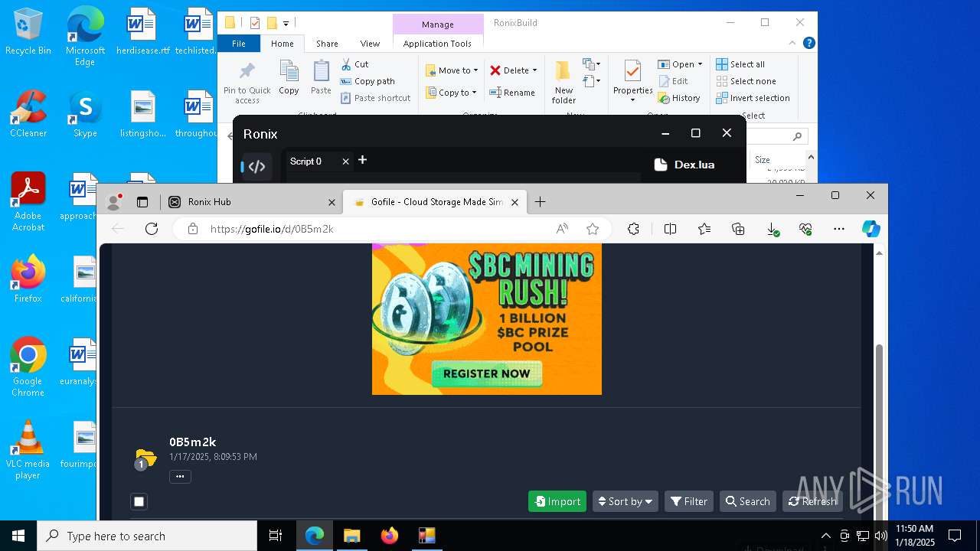Viewport: 980px width, 551px height.
Task: Open the 0B5m2k folder options menu
Action: pos(180,477)
